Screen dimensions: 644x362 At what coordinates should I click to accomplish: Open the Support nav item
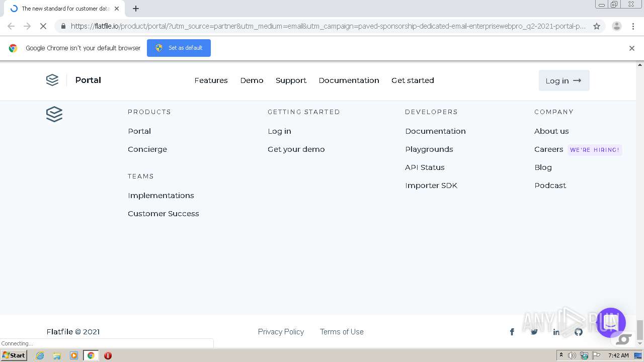pyautogui.click(x=291, y=80)
